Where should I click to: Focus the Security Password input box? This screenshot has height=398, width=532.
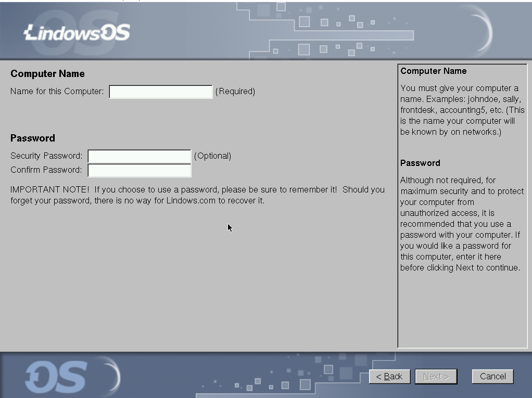tap(140, 156)
